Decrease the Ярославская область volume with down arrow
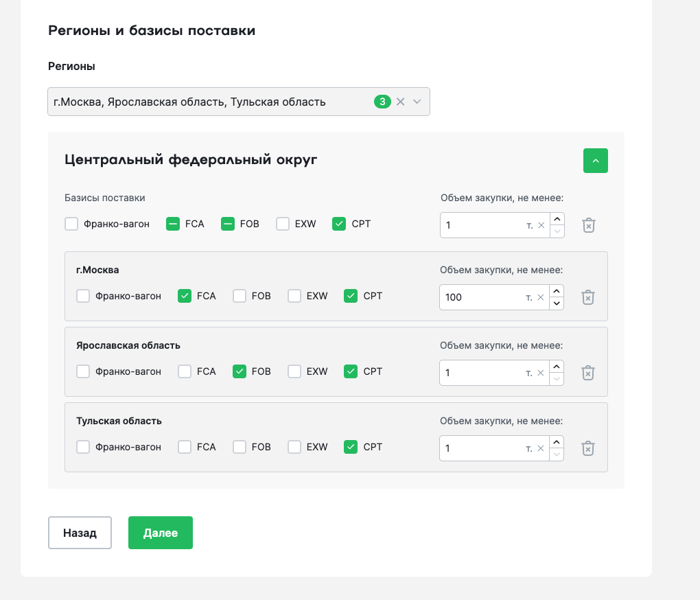Viewport: 700px width, 600px height. click(x=557, y=379)
